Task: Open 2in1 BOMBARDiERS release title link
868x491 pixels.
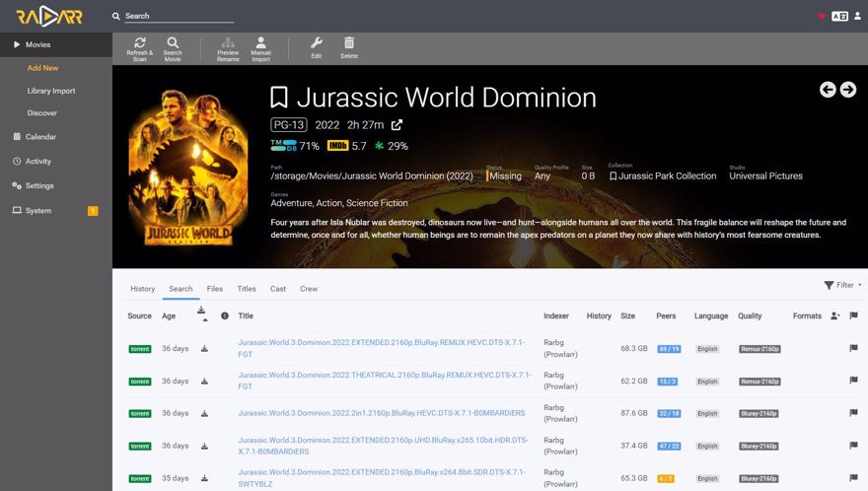Action: point(382,413)
